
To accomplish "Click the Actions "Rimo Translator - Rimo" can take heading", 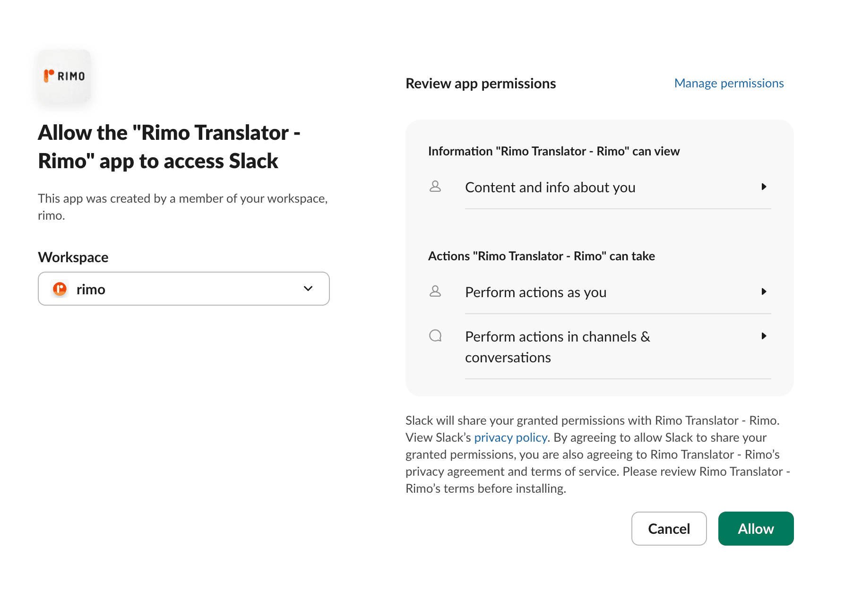I will click(x=542, y=256).
